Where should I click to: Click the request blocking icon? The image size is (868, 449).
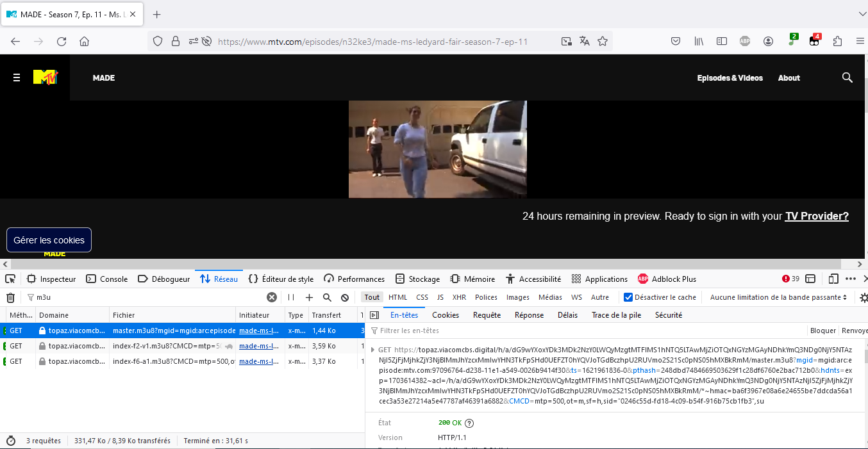click(x=345, y=297)
